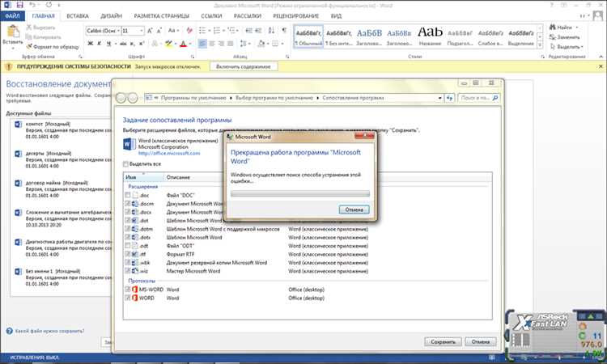This screenshot has width=607, height=364.
Task: Expand the Font (Шрифт) dialog launcher
Action: click(193, 57)
